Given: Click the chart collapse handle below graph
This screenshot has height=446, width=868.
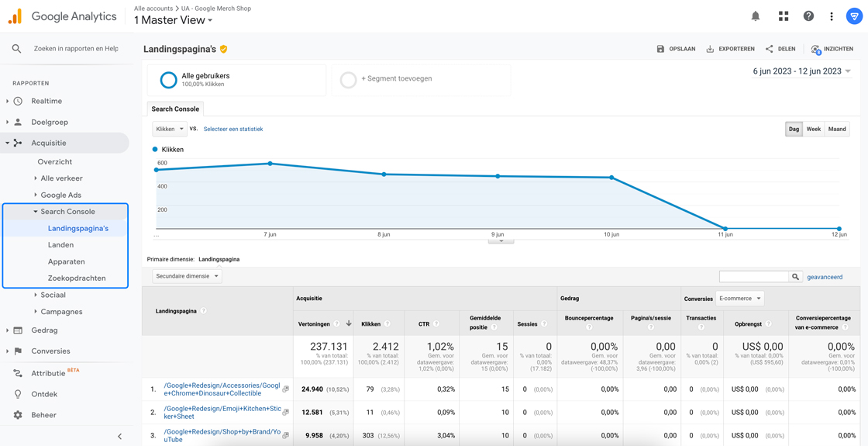Looking at the screenshot, I should click(x=501, y=241).
